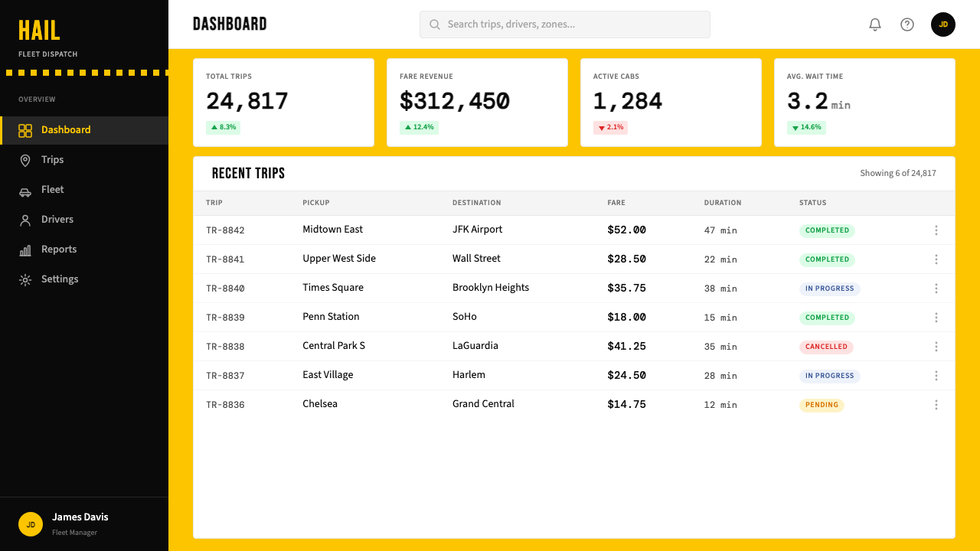The height and width of the screenshot is (551, 980).
Task: Open James Davis user profile name
Action: tap(80, 517)
